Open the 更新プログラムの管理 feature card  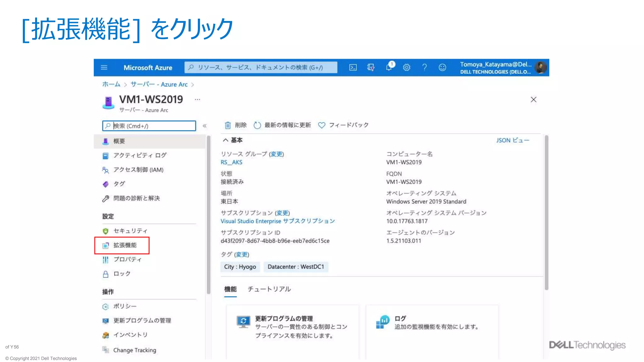pos(292,332)
